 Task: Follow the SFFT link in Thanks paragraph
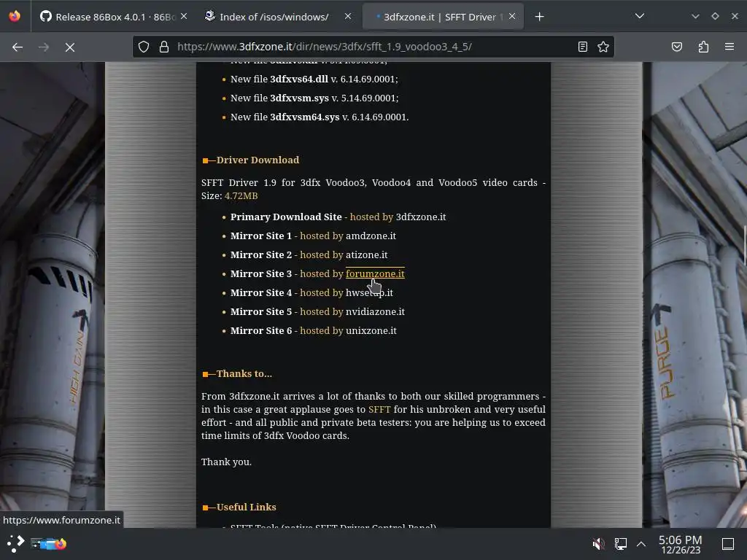tap(379, 410)
